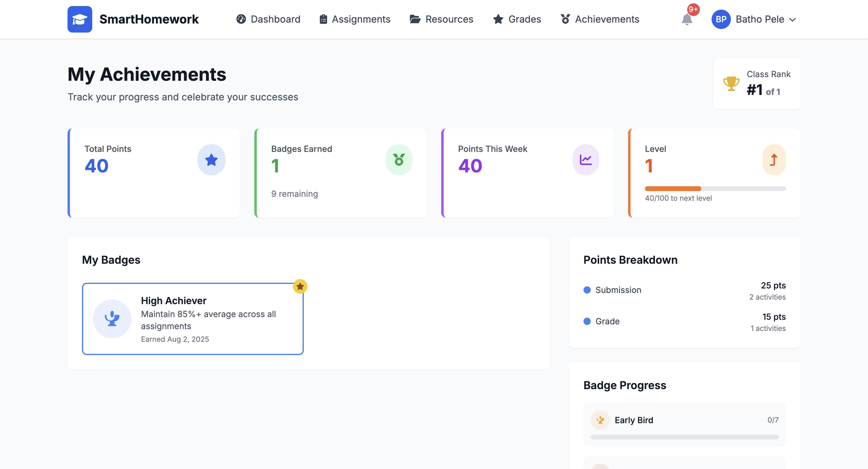This screenshot has height=469, width=868.
Task: Click the gold star on High Achiever card
Action: [x=300, y=286]
